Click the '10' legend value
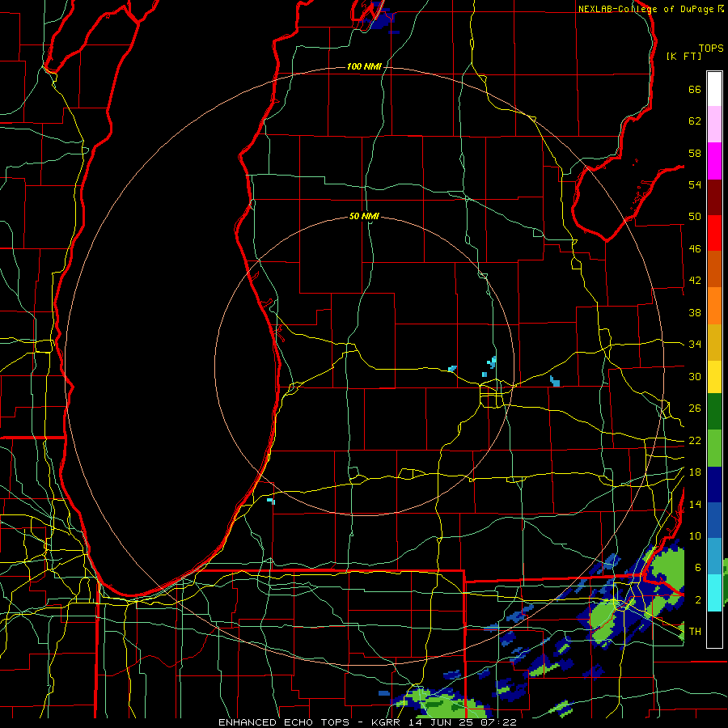The height and width of the screenshot is (728, 728). [695, 536]
